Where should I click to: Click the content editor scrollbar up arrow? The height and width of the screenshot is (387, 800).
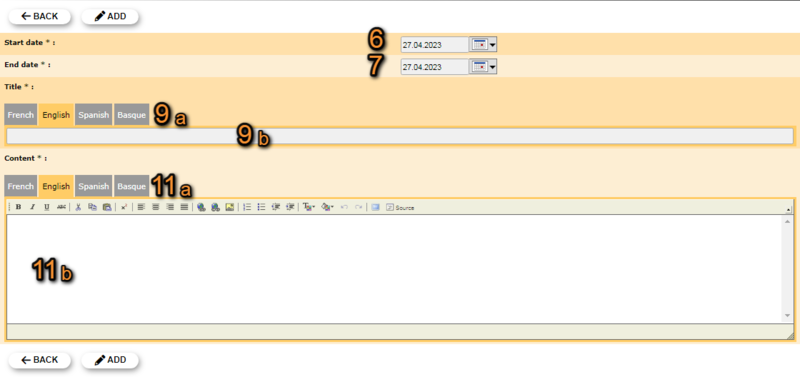pos(787,221)
